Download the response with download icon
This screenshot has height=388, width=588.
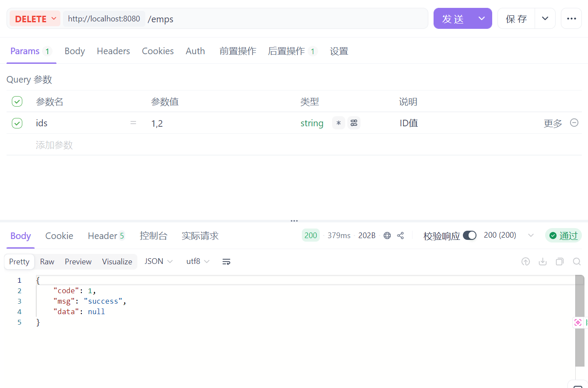point(543,262)
